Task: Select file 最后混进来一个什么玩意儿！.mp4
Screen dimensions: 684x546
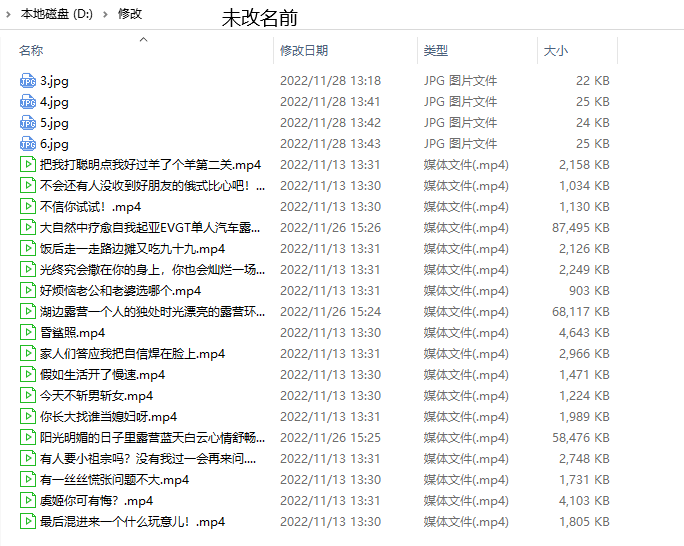Action: coord(132,521)
